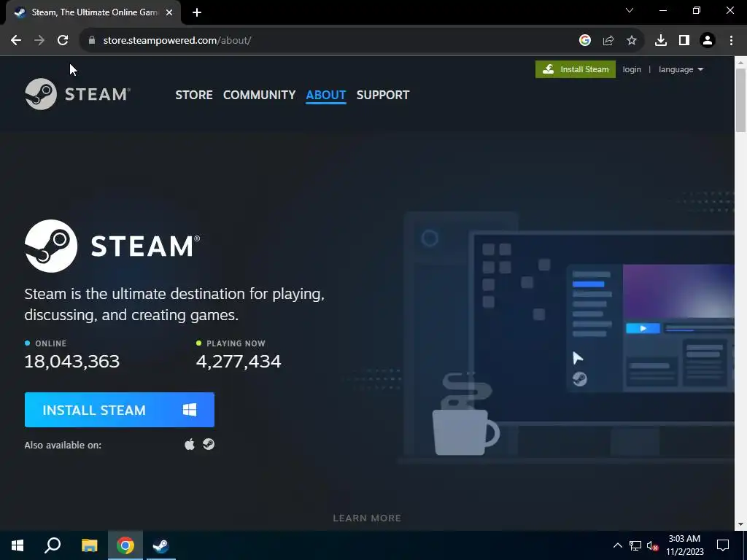Open Chrome downloads icon
The image size is (747, 560).
(660, 41)
